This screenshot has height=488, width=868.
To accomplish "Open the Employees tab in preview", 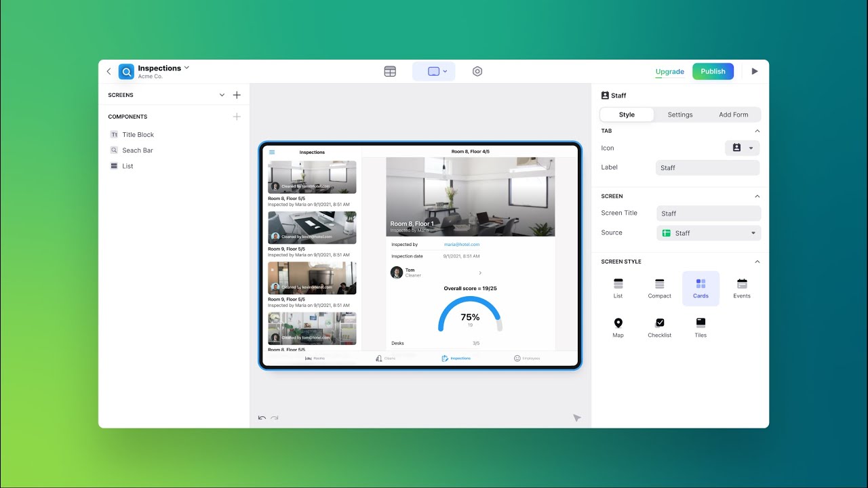I will pos(527,358).
